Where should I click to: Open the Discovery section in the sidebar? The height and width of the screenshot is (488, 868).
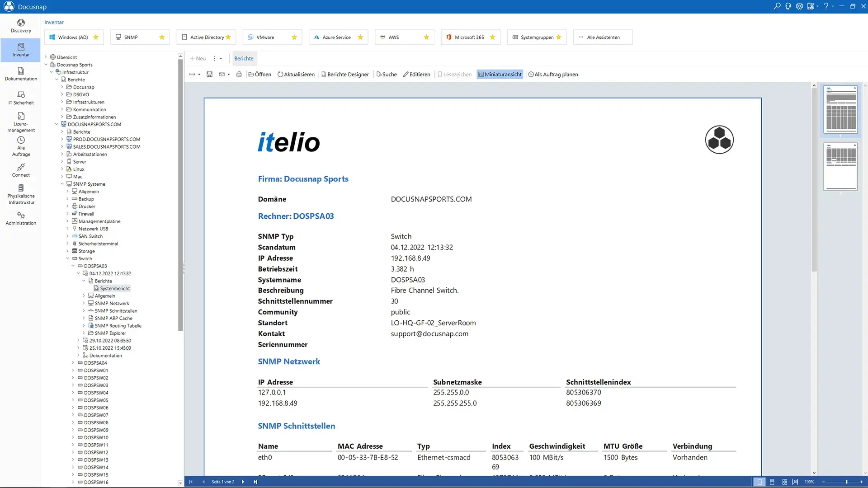[x=21, y=26]
